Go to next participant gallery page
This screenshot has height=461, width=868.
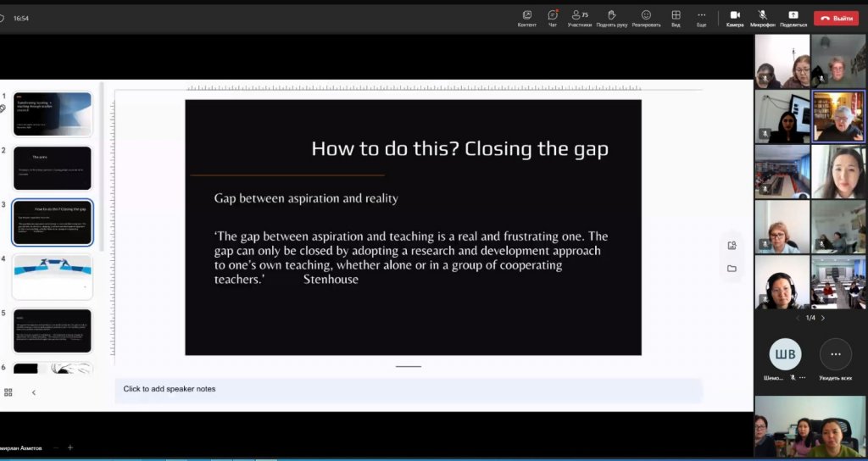[822, 318]
